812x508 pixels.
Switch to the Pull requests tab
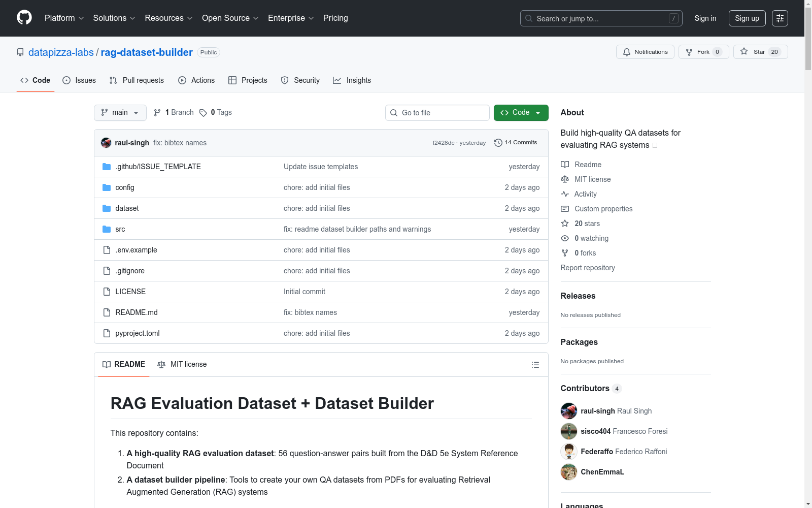137,80
